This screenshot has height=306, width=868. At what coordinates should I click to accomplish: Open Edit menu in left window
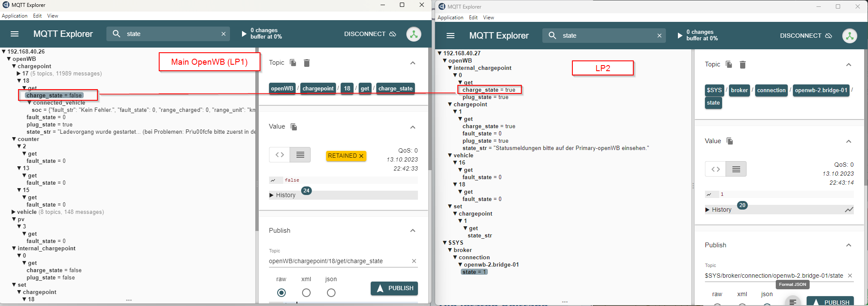37,16
